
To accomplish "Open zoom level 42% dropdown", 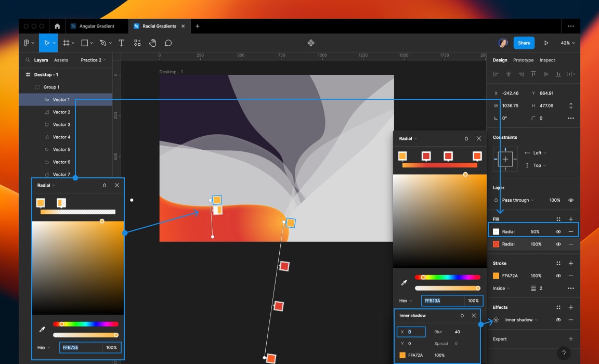I will click(568, 43).
